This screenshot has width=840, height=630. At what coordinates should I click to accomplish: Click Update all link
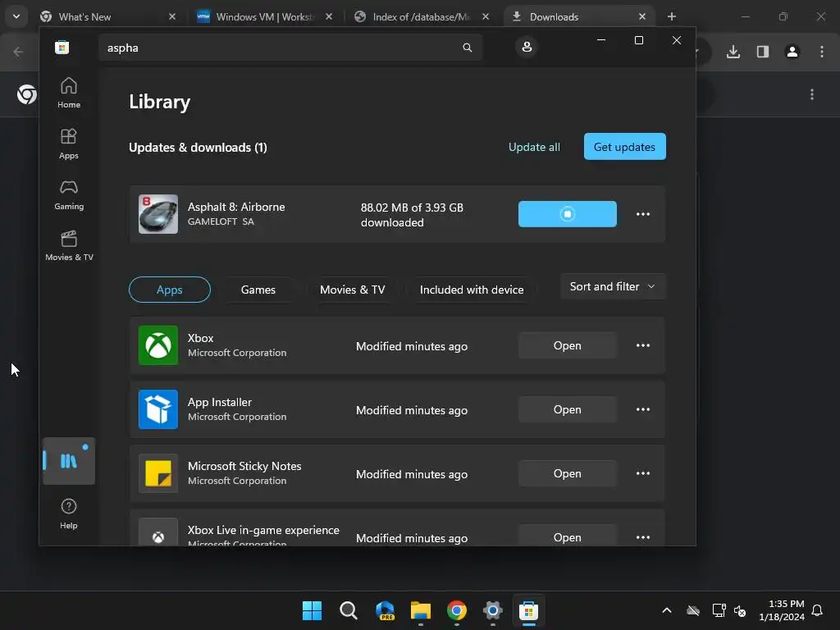tap(534, 147)
